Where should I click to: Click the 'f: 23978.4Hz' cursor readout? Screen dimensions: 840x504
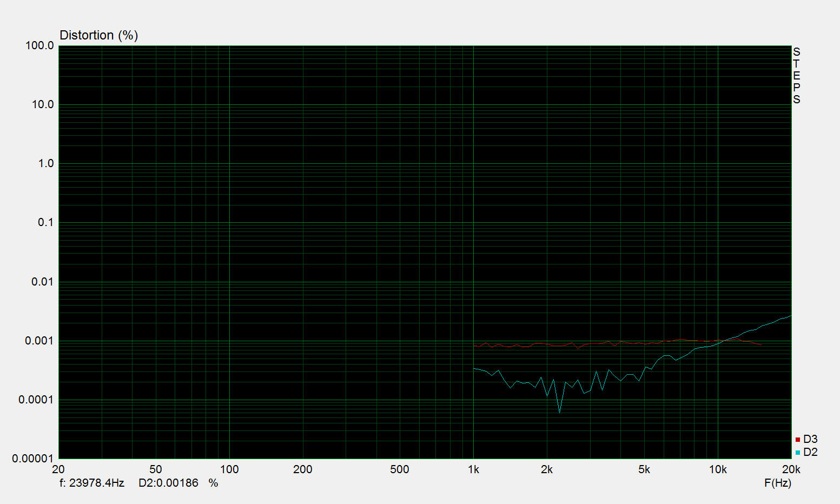point(92,483)
